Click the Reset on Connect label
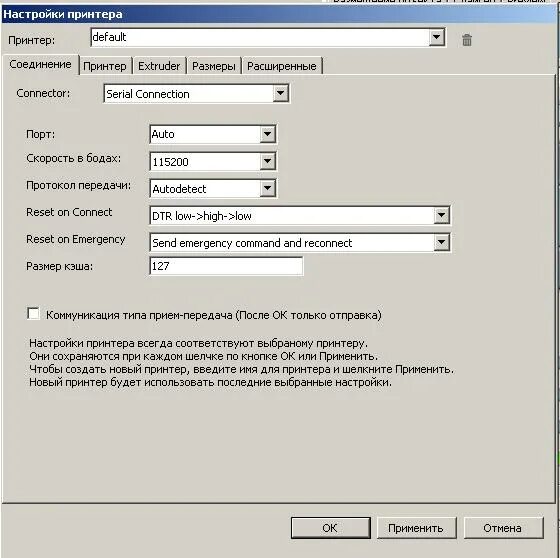 pos(69,212)
